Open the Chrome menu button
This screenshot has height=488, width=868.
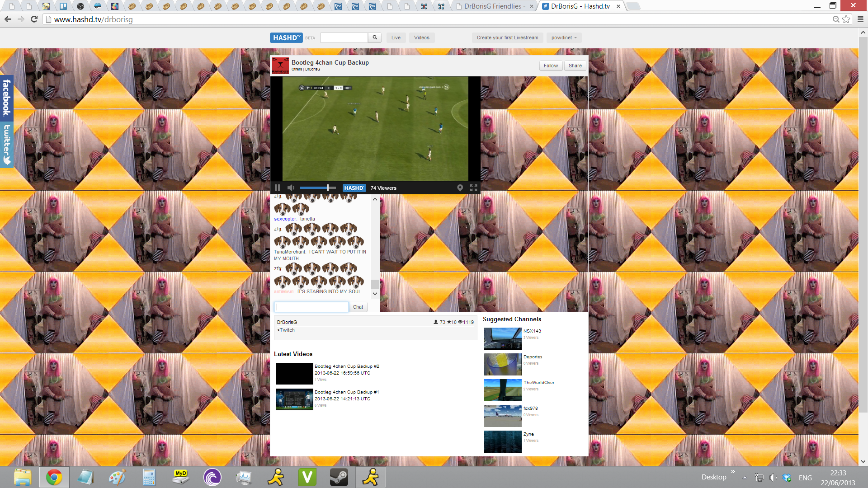pyautogui.click(x=860, y=19)
